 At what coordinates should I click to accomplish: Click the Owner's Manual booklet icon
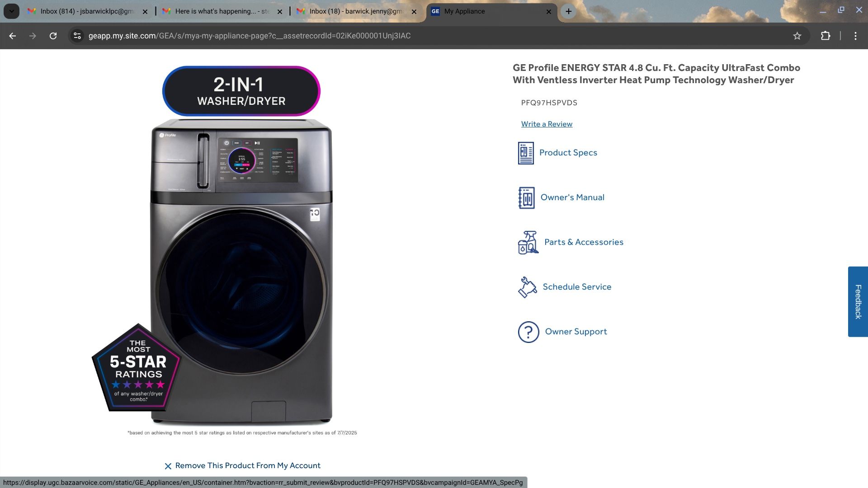[x=526, y=198]
